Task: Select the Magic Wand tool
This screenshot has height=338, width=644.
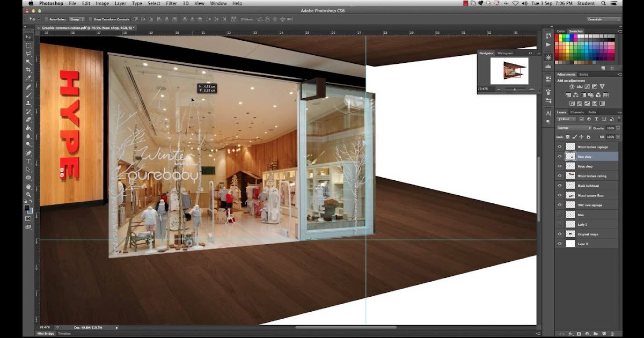Action: tap(29, 62)
